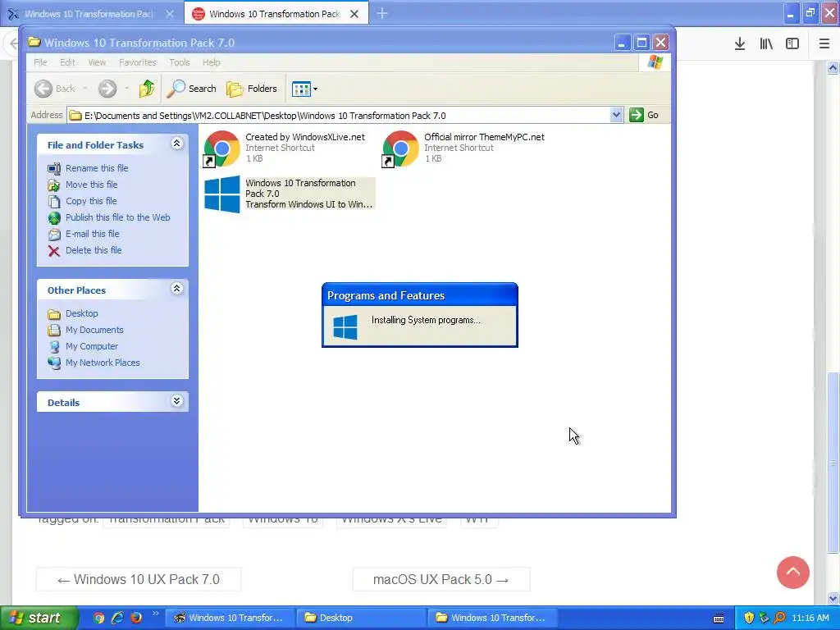This screenshot has height=630, width=840.
Task: Click the Back navigation button in Explorer
Action: [x=55, y=89]
